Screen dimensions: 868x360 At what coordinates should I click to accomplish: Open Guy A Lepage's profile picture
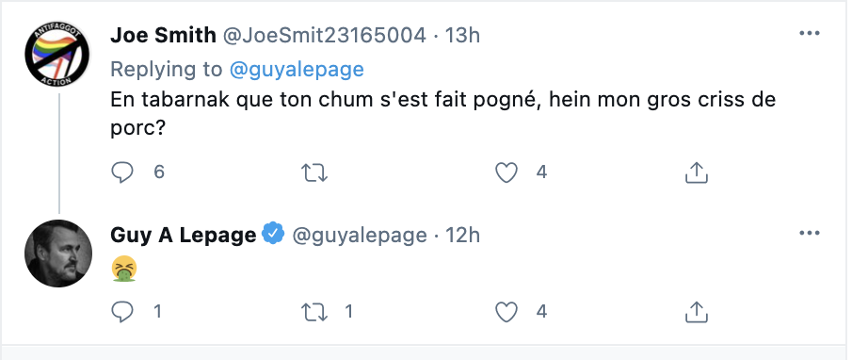tap(58, 254)
